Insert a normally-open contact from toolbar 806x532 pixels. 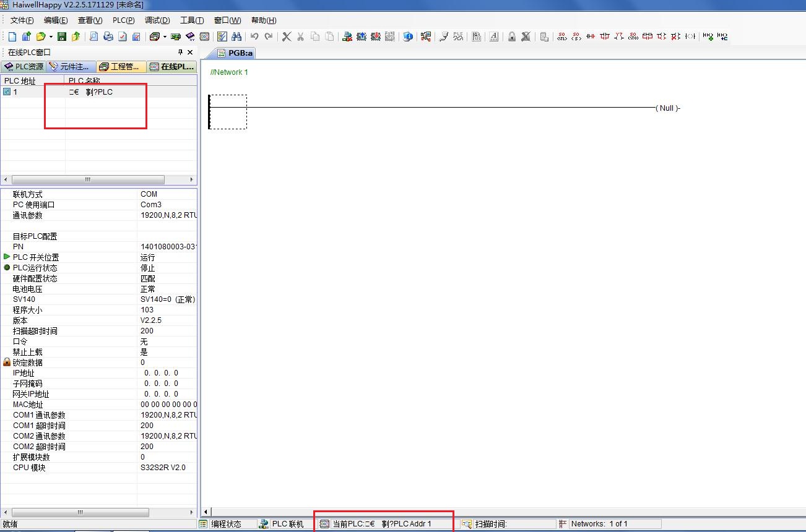point(591,36)
